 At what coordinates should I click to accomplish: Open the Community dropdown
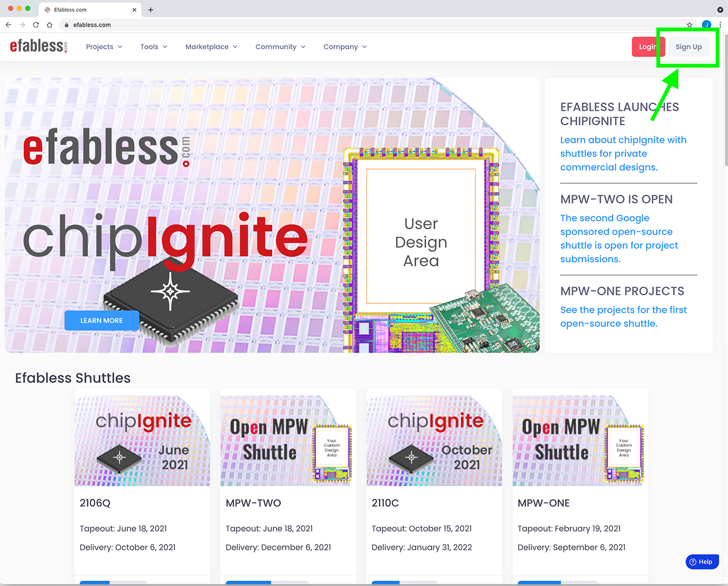(x=280, y=47)
